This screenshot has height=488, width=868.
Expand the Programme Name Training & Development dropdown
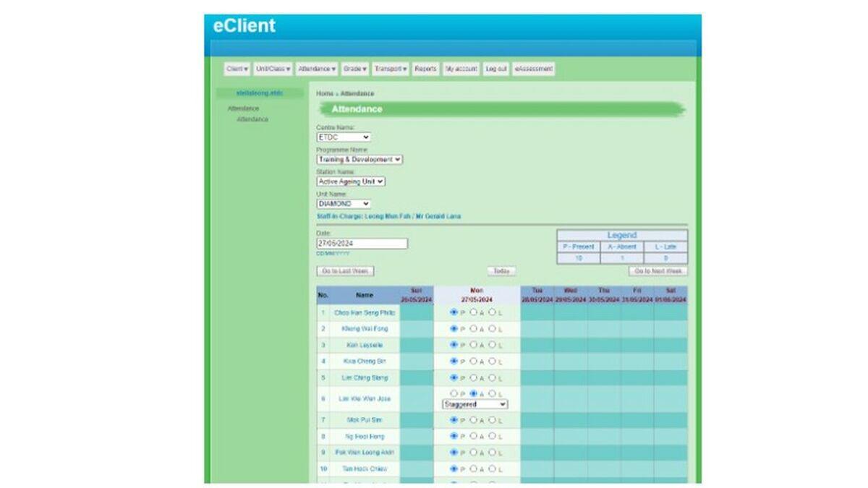pos(359,159)
